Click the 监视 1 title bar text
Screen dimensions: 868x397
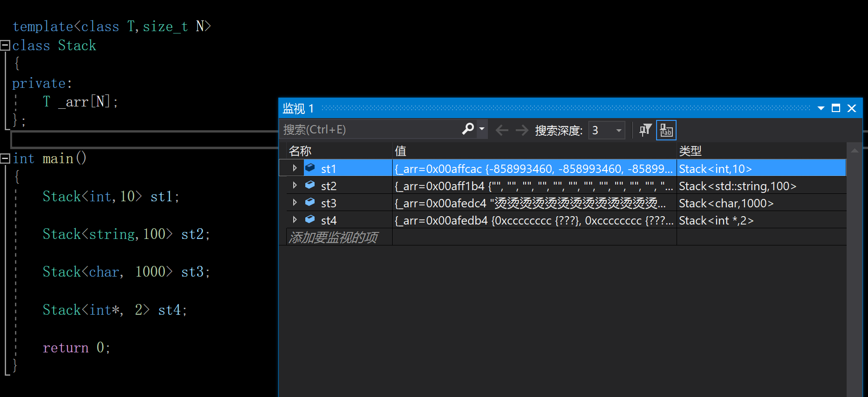point(298,108)
